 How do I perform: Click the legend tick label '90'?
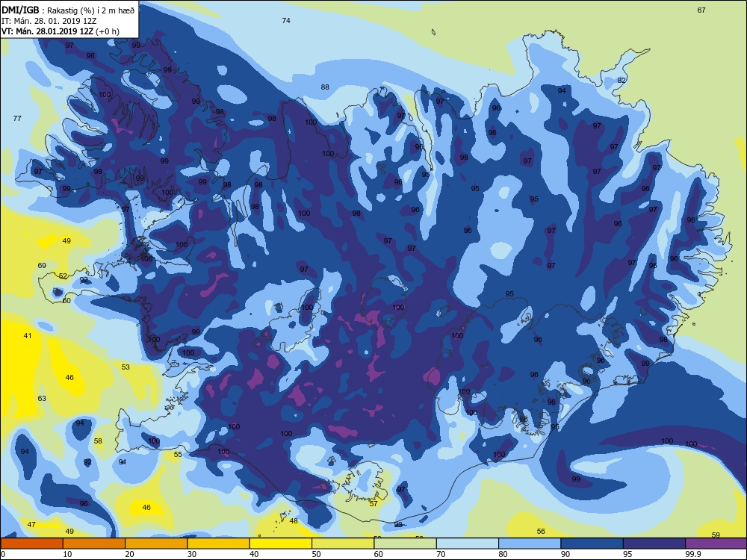[565, 554]
